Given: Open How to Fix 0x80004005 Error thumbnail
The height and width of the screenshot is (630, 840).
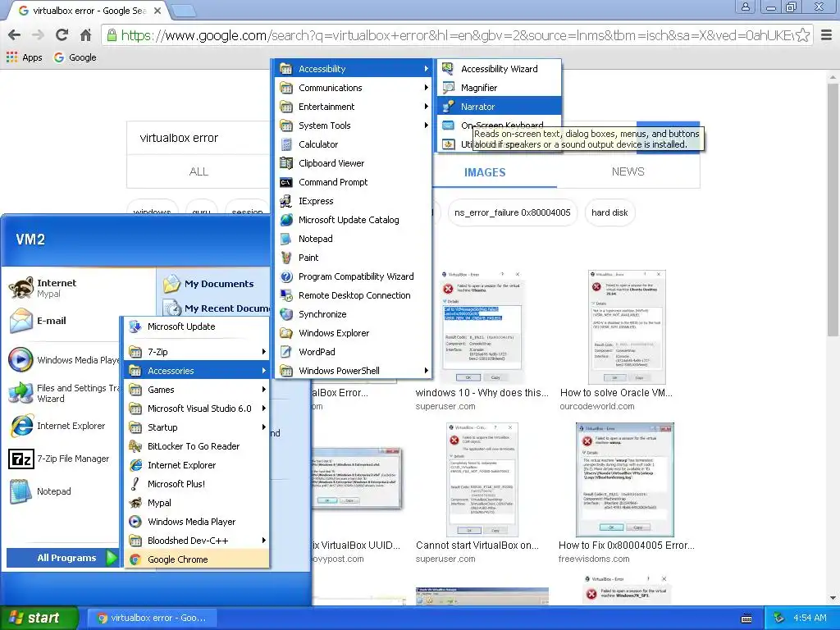Looking at the screenshot, I should point(624,479).
